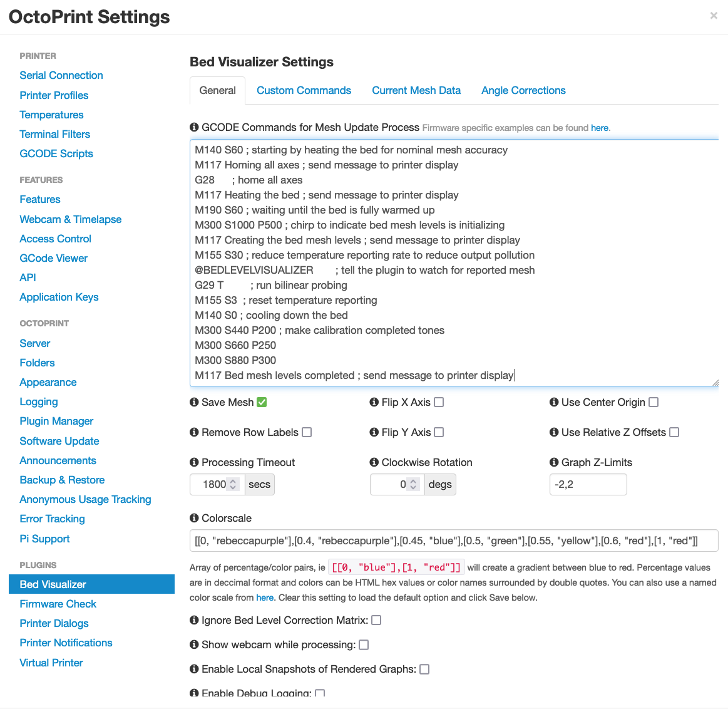Click info icon beside Colorscale label

(x=194, y=518)
